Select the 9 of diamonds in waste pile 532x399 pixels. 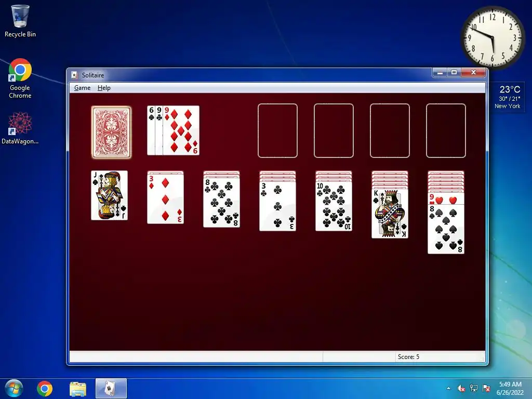pyautogui.click(x=181, y=130)
